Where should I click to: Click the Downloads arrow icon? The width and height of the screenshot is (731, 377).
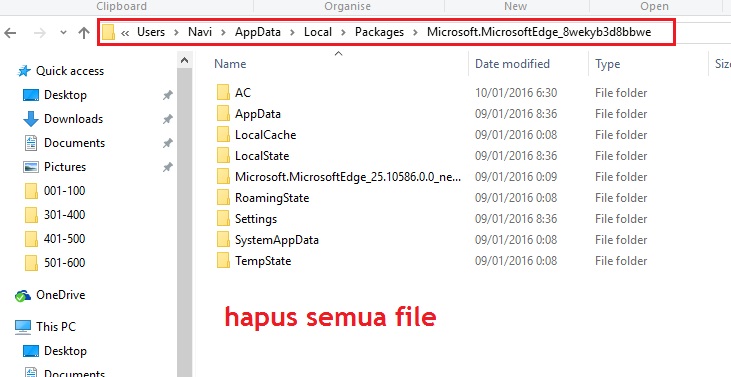[x=31, y=119]
